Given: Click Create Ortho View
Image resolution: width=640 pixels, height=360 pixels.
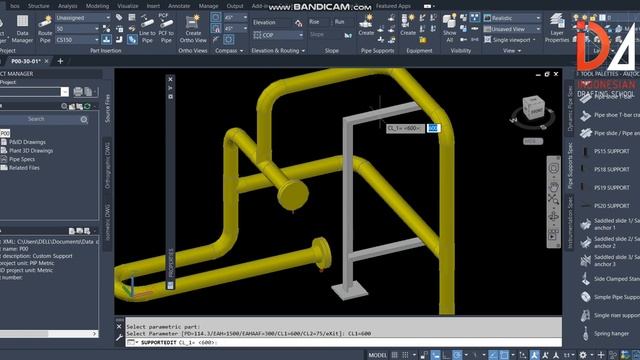Looking at the screenshot, I should [193, 29].
